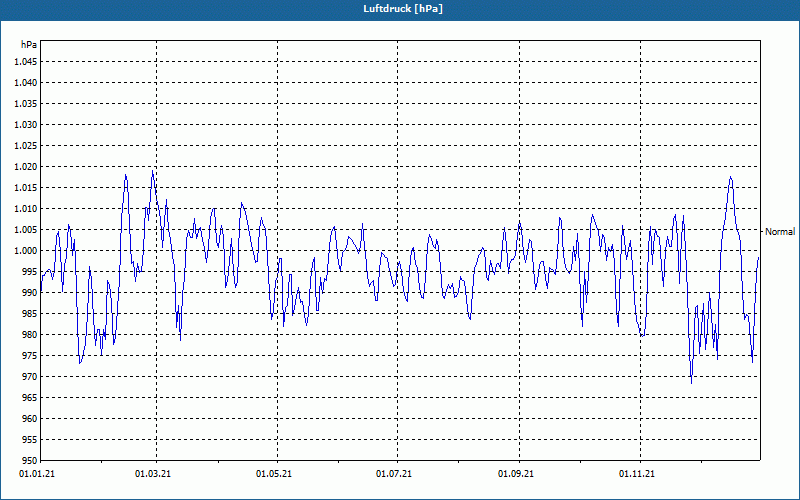Click the Normal pressure marker label
The height and width of the screenshot is (500, 800).
[x=780, y=232]
